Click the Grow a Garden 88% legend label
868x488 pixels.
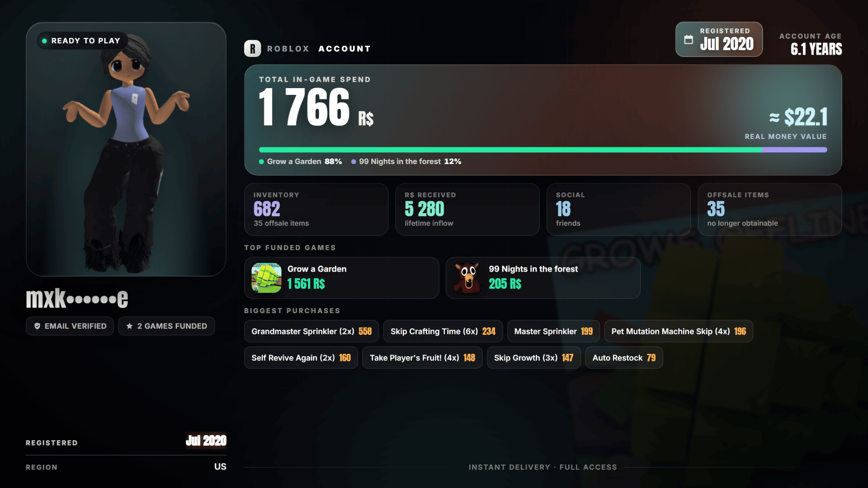(x=304, y=161)
